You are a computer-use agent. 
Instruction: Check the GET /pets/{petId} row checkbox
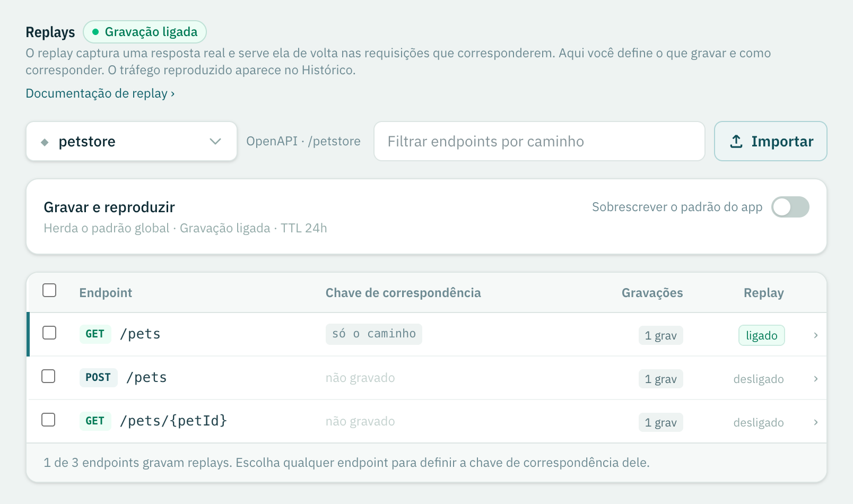point(48,420)
